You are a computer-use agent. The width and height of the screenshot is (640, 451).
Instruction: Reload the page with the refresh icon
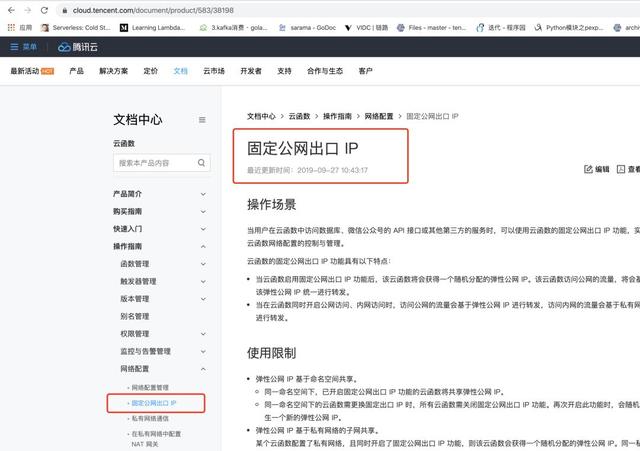pos(44,10)
